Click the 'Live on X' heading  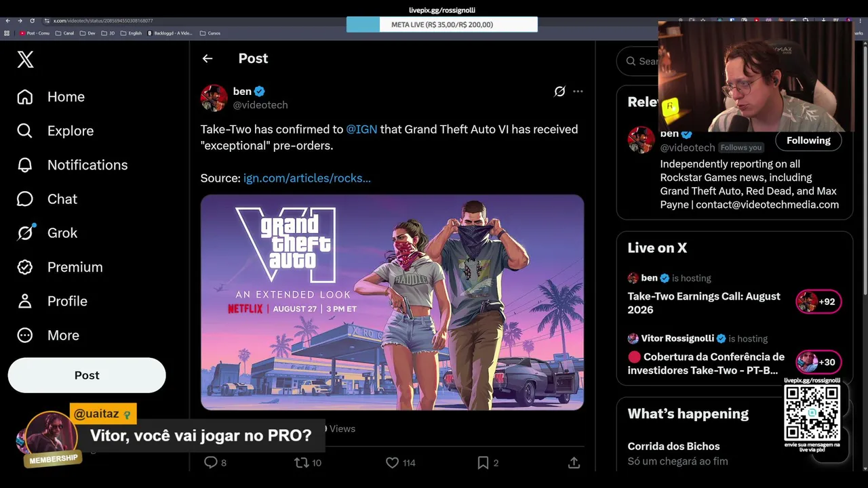point(657,248)
